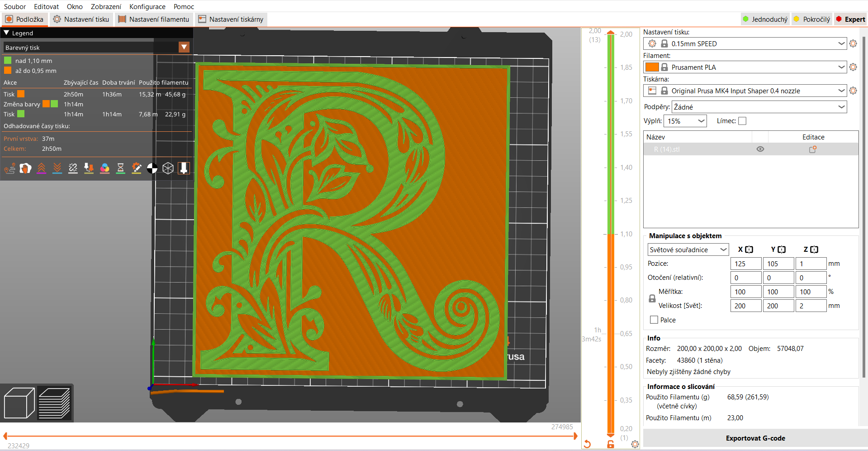Hide the R (14).stl object
Screen dimensions: 868x451
(x=760, y=149)
